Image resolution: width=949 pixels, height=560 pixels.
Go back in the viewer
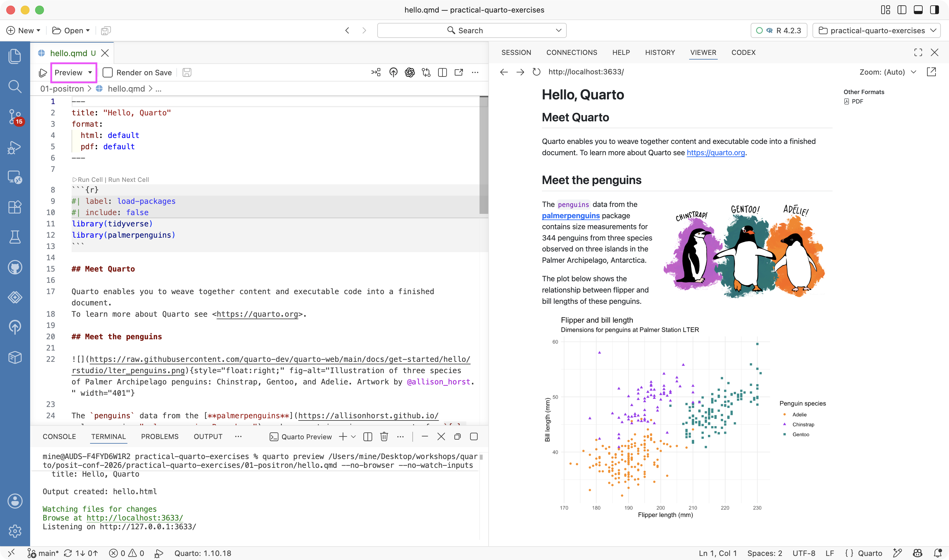(504, 72)
